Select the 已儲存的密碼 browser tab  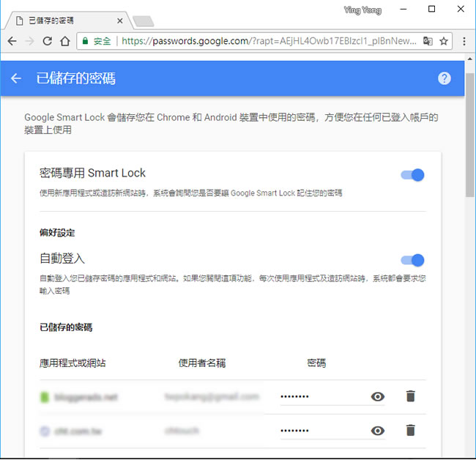[69, 21]
